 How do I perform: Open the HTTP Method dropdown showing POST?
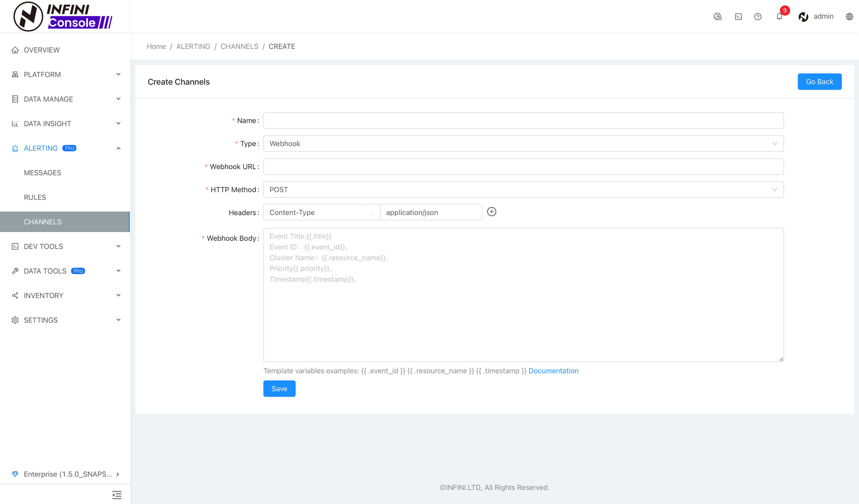click(523, 190)
